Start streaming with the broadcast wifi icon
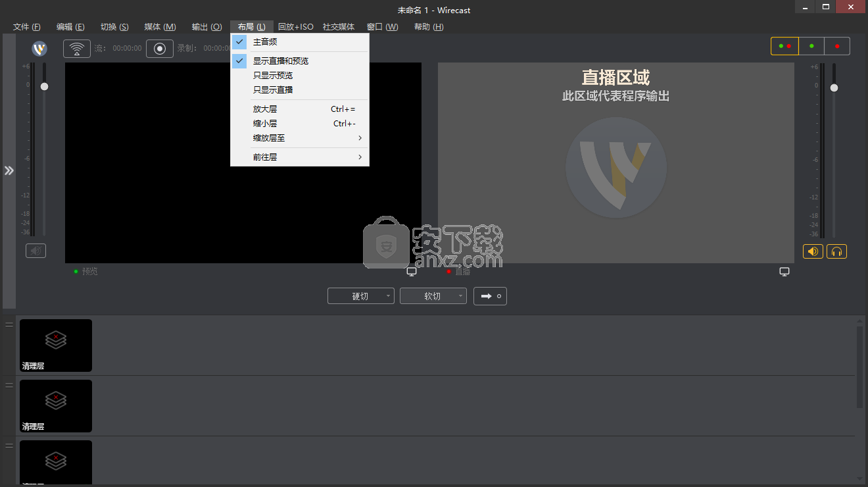The height and width of the screenshot is (487, 868). pyautogui.click(x=77, y=49)
